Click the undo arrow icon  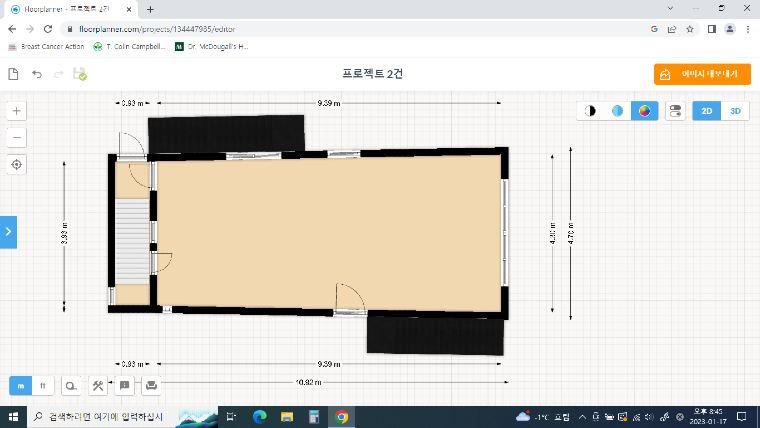pyautogui.click(x=37, y=74)
